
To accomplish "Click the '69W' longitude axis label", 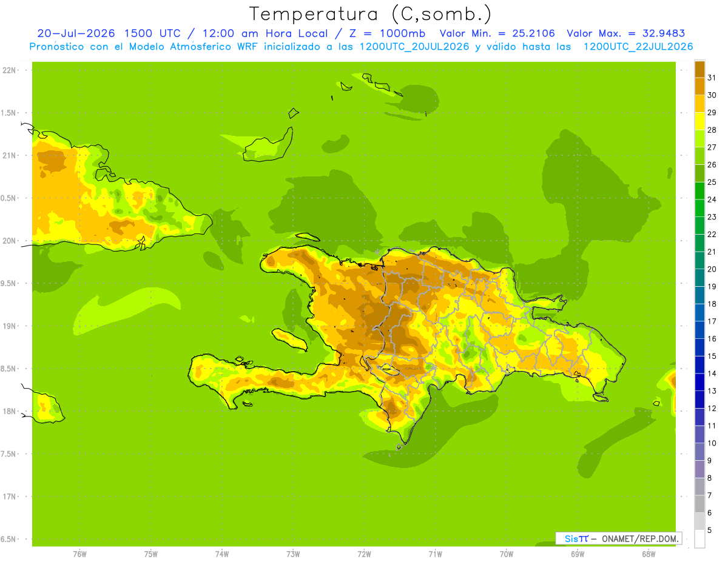I will click(x=578, y=554).
